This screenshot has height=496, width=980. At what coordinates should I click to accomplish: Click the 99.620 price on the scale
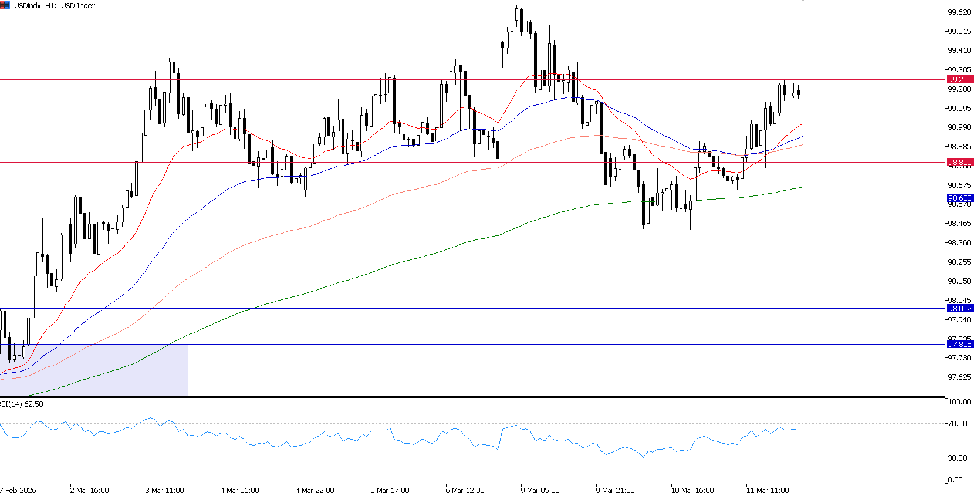pos(959,12)
